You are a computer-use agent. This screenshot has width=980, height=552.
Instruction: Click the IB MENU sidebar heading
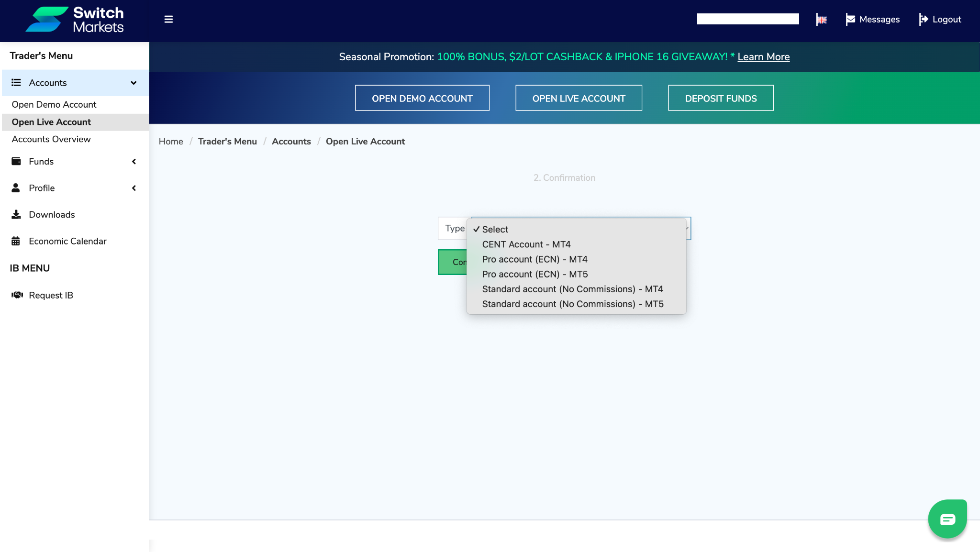pyautogui.click(x=30, y=268)
